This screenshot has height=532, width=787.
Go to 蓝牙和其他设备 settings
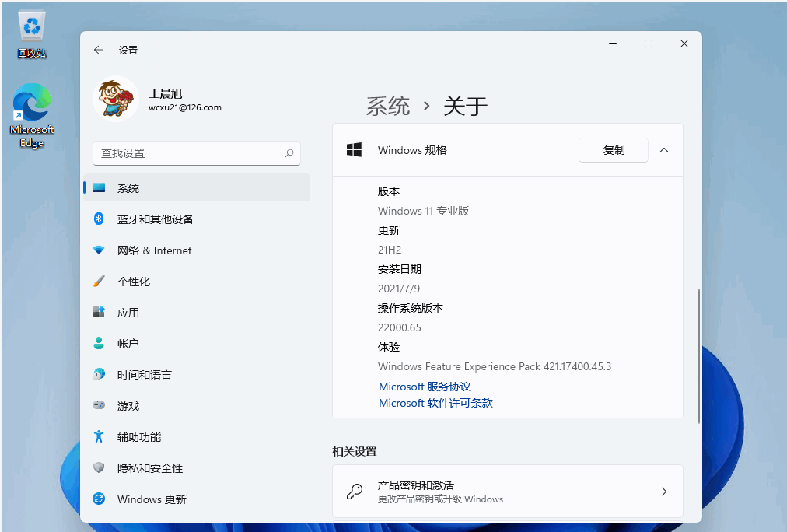pos(156,219)
